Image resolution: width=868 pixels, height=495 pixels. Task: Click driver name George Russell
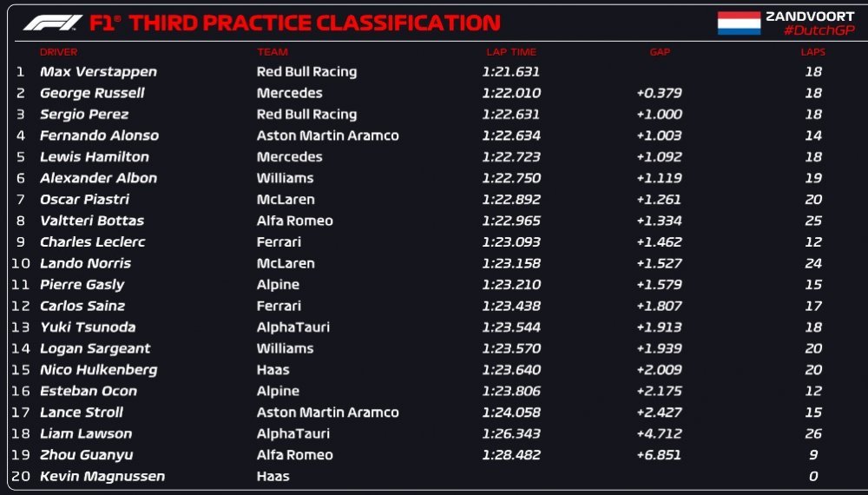pyautogui.click(x=92, y=93)
